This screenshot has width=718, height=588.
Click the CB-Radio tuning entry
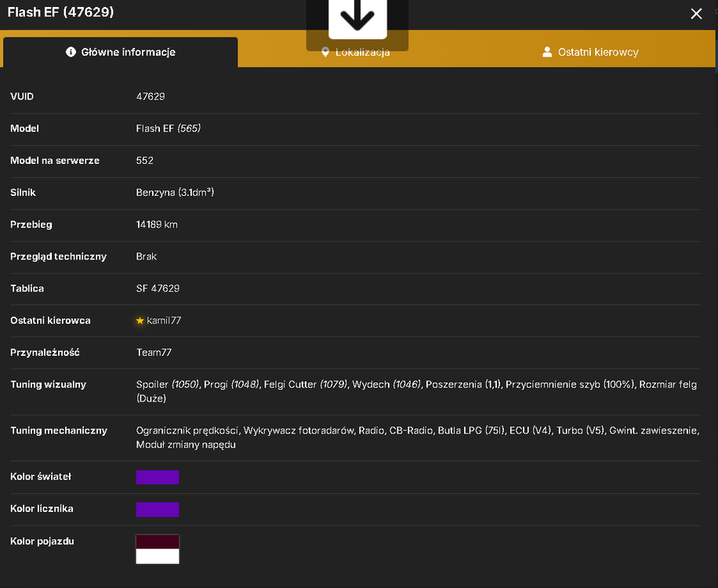411,431
